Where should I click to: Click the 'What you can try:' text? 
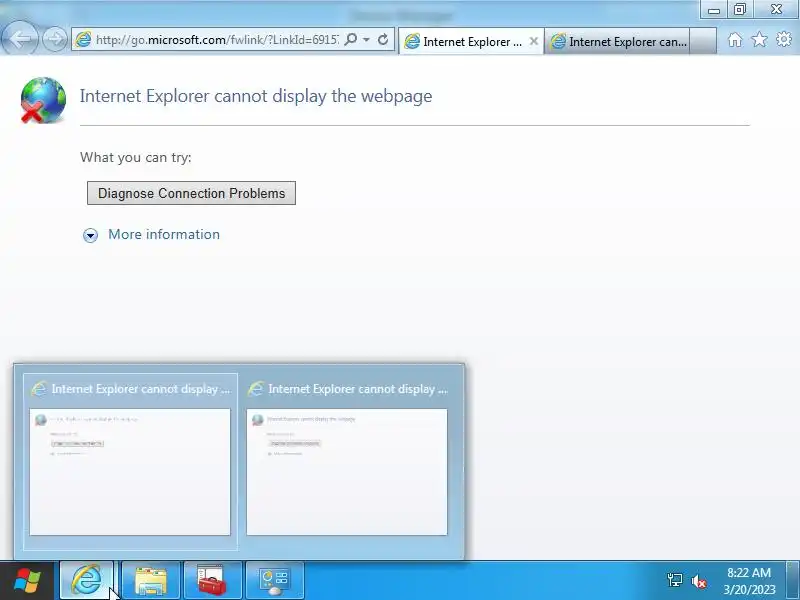click(136, 157)
